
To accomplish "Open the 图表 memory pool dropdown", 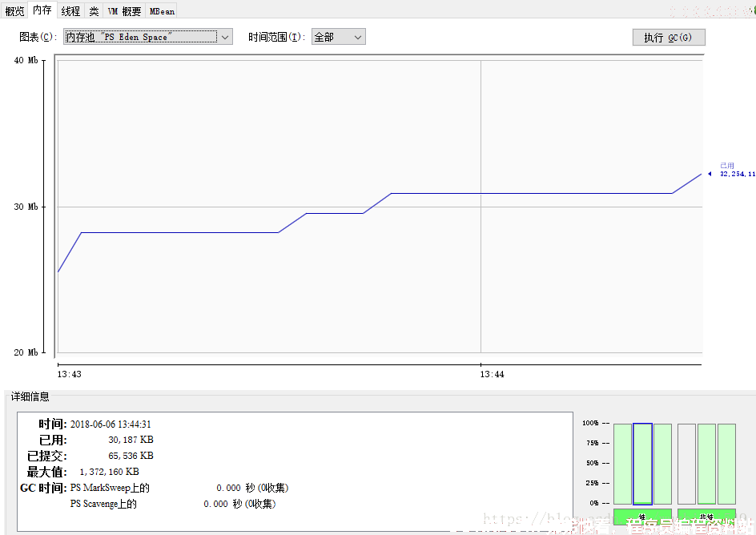I will click(x=148, y=37).
